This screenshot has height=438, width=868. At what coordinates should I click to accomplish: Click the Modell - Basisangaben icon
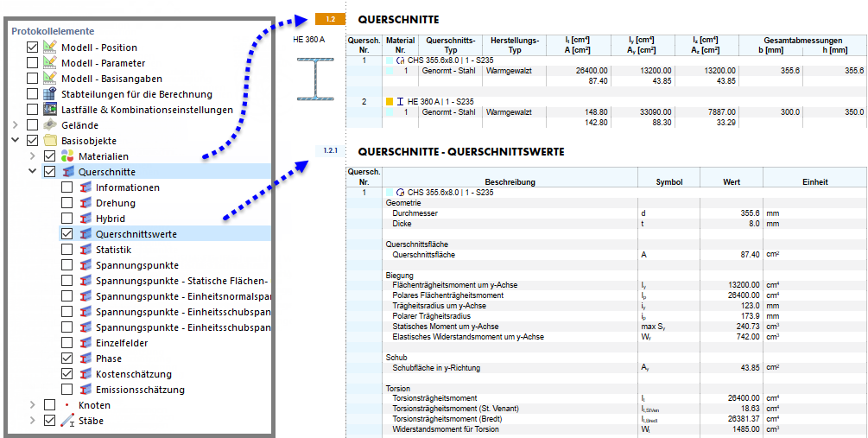(50, 79)
